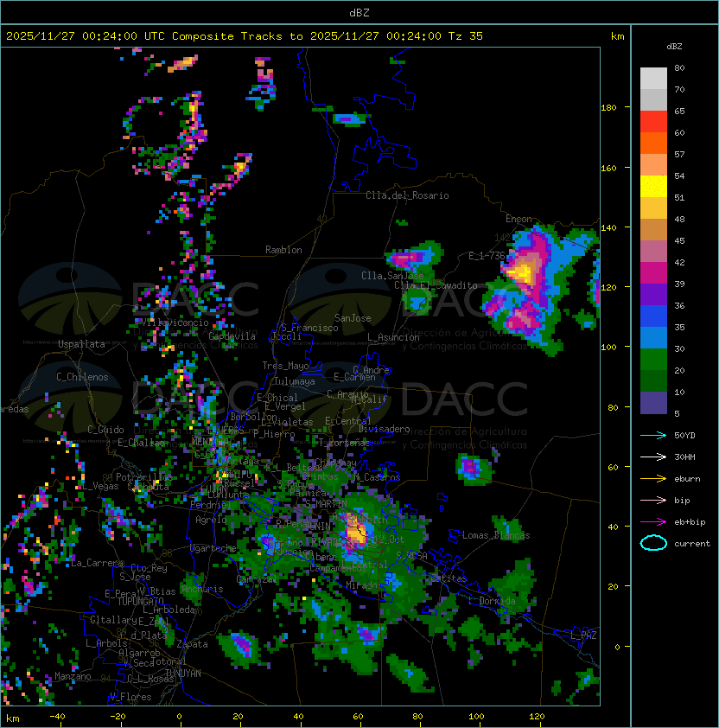The width and height of the screenshot is (719, 728).
Task: Pick the purple 36 dBZ legend swatch
Action: pyautogui.click(x=653, y=295)
